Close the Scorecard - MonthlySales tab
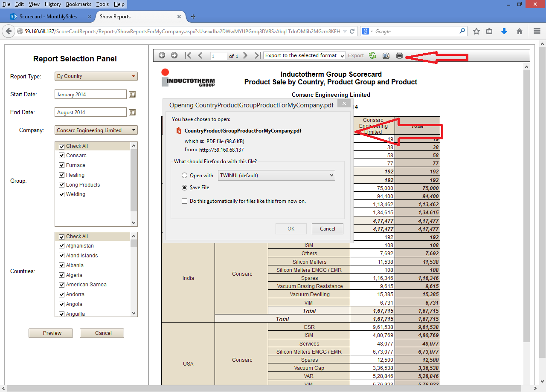This screenshot has height=392, width=546. 90,17
